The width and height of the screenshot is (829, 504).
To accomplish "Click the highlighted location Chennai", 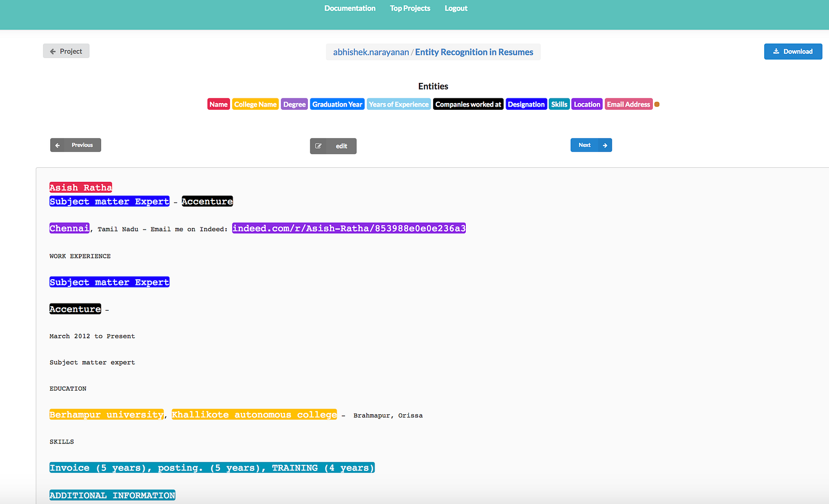I will click(x=69, y=228).
